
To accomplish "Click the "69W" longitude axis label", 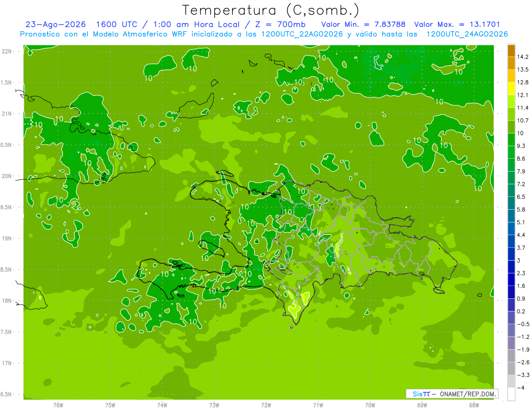I will point(422,405).
